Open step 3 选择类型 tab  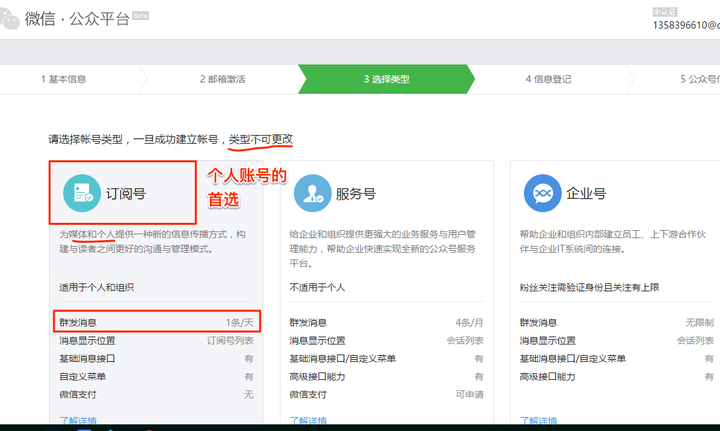pos(387,79)
